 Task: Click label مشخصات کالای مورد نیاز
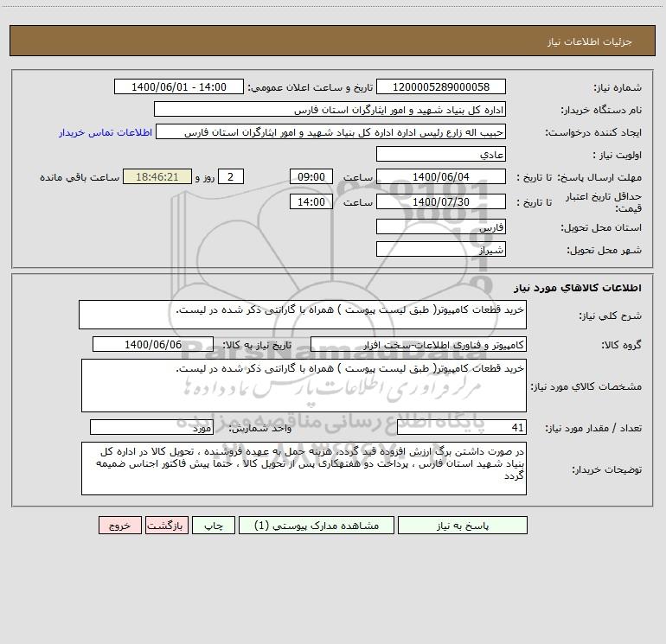pos(586,386)
